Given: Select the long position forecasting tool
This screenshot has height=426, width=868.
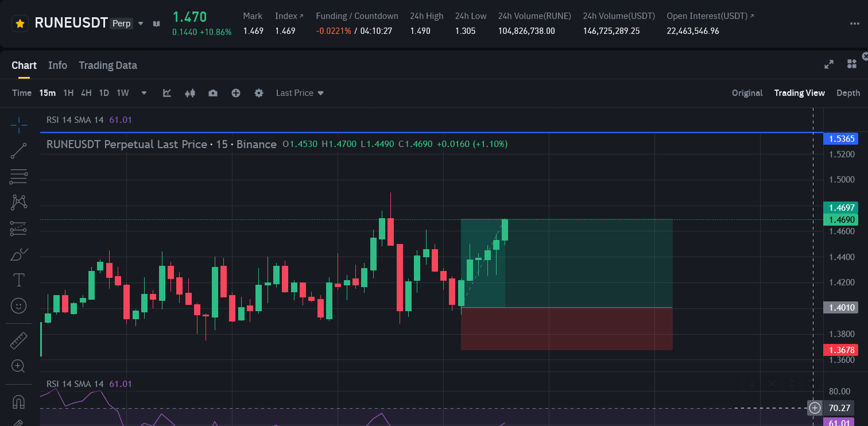Looking at the screenshot, I should (18, 229).
